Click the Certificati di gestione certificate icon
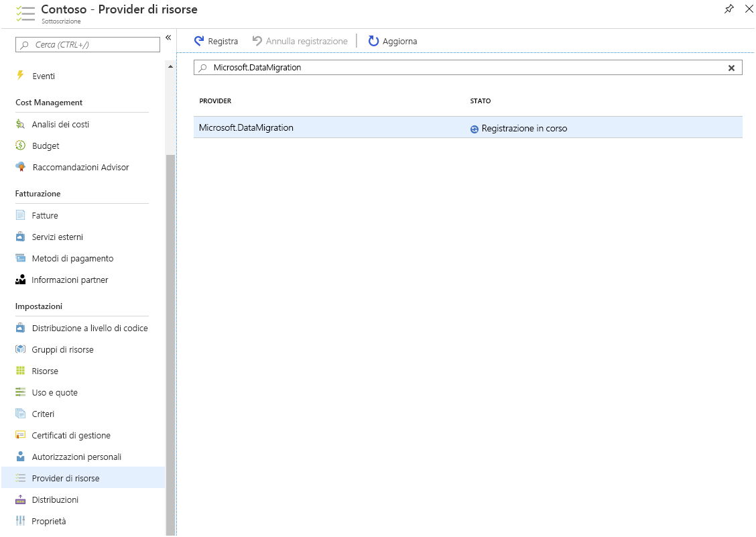The width and height of the screenshot is (756, 537). (x=20, y=434)
